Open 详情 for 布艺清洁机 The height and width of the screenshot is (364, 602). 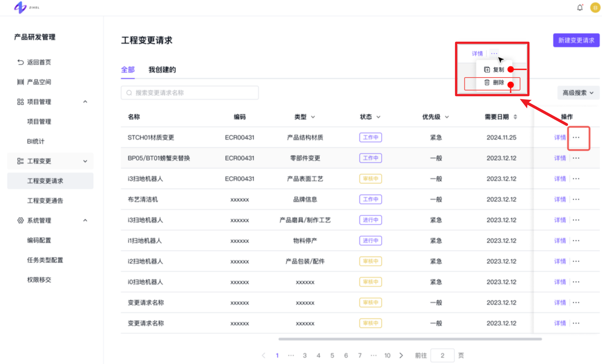[560, 199]
